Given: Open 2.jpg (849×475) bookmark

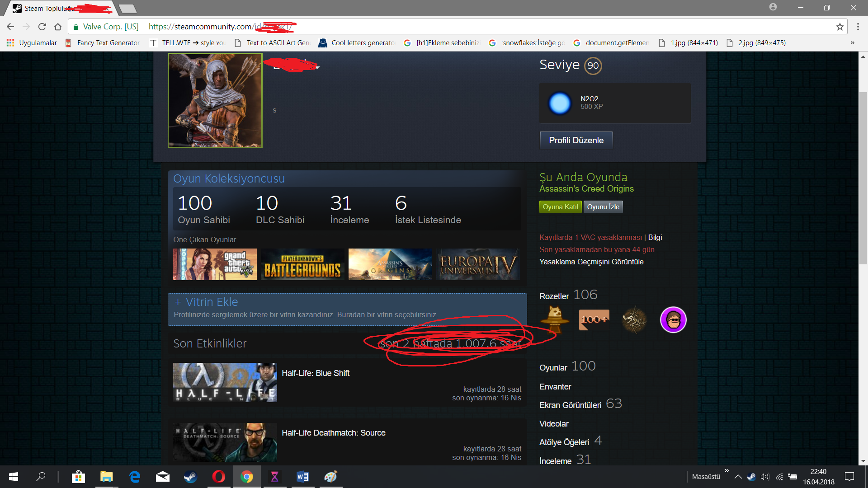Looking at the screenshot, I should pyautogui.click(x=756, y=43).
